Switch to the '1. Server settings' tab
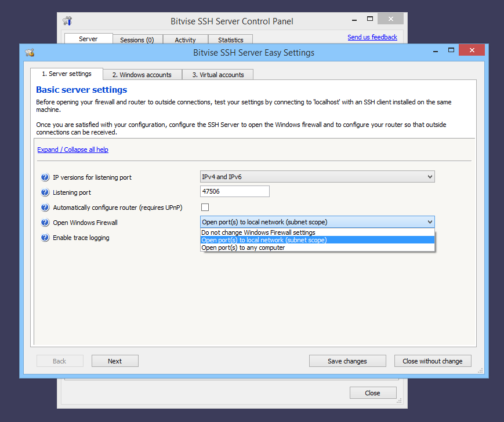Screen dimensions: 504x422 pos(67,74)
